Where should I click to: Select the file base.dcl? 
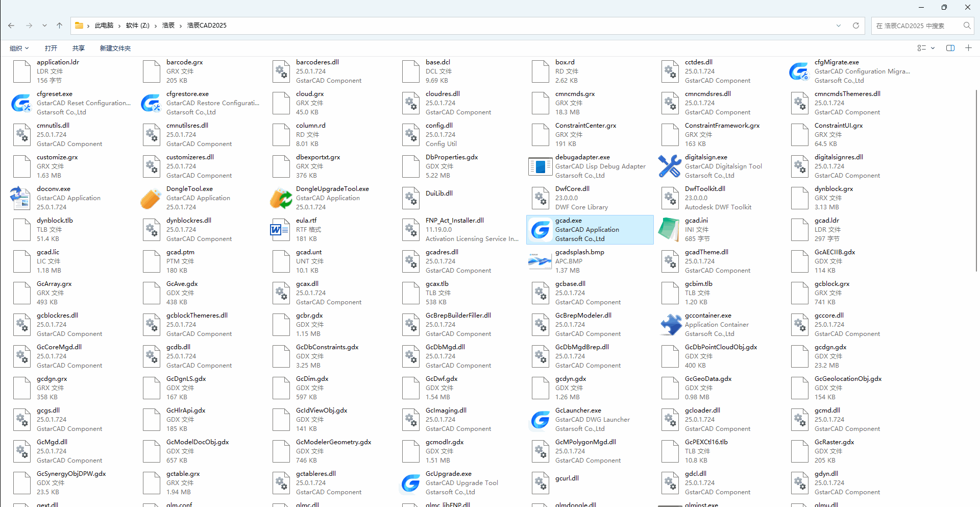[463, 71]
